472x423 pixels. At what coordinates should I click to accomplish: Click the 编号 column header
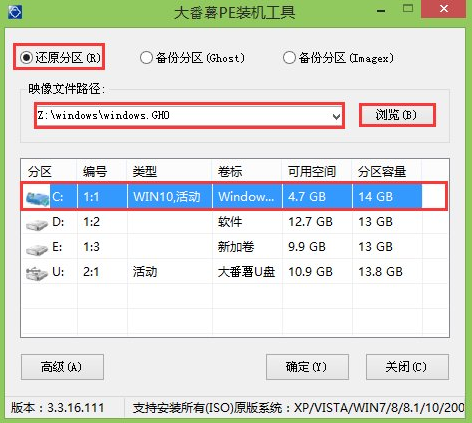(x=102, y=172)
